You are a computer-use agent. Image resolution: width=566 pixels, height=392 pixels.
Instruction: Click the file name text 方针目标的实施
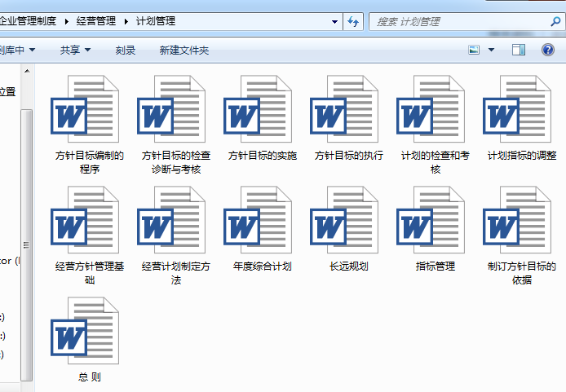tap(263, 156)
